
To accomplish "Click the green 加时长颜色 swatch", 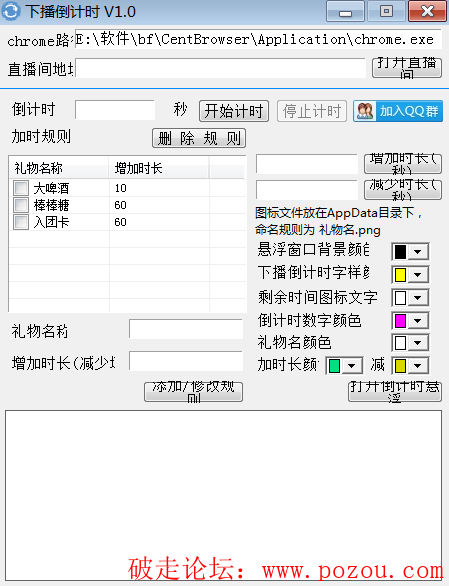I will 335,366.
